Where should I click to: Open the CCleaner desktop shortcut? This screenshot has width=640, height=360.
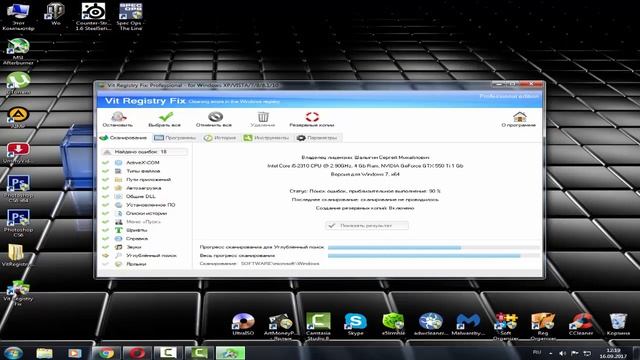pyautogui.click(x=581, y=324)
